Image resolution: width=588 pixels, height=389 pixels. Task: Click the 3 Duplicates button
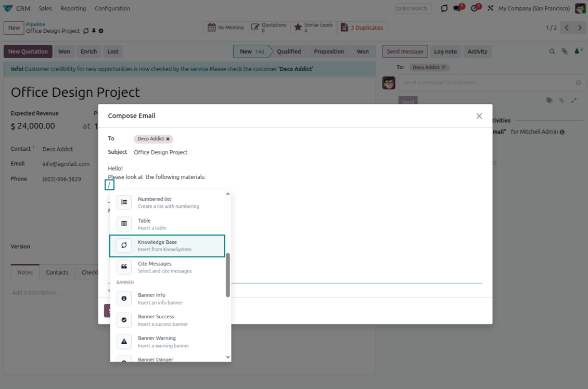tap(362, 28)
